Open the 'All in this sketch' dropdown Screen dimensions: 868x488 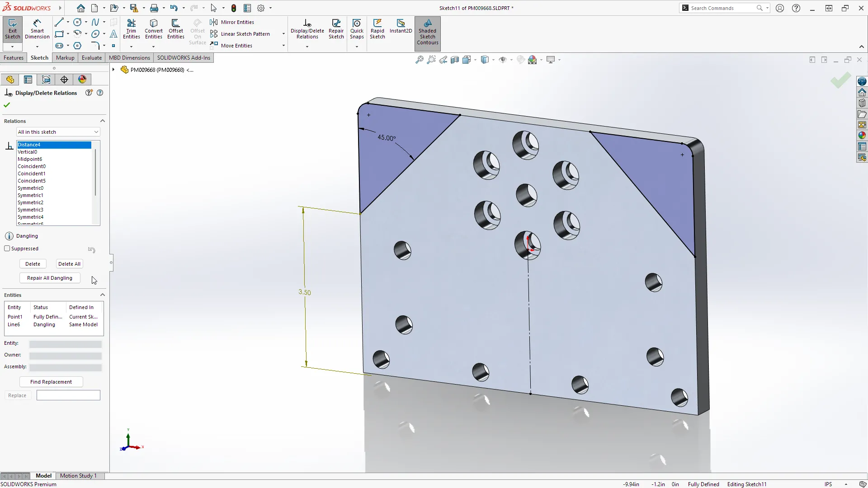click(58, 132)
